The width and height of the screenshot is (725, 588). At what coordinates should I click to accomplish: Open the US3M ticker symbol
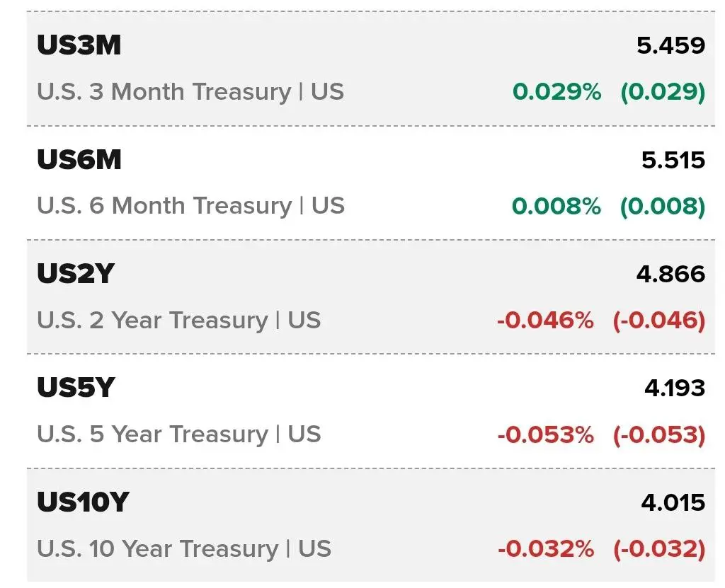click(79, 45)
